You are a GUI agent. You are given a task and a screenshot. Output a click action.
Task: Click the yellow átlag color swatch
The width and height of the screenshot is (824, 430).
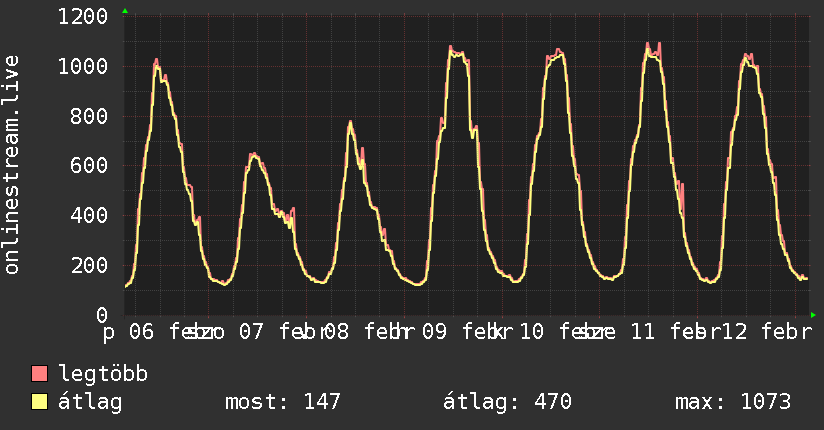tap(39, 401)
